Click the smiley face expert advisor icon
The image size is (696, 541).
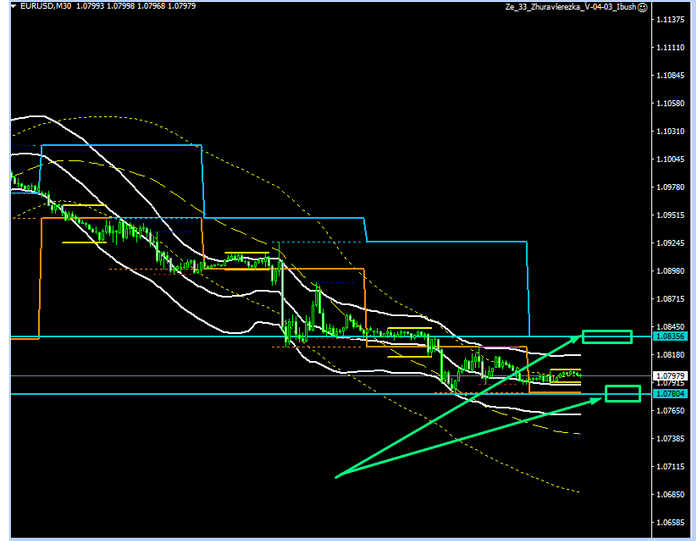(x=670, y=8)
